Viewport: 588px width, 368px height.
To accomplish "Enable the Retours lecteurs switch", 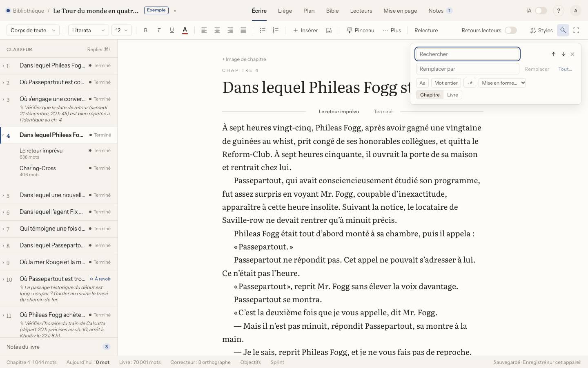I will pos(511,30).
